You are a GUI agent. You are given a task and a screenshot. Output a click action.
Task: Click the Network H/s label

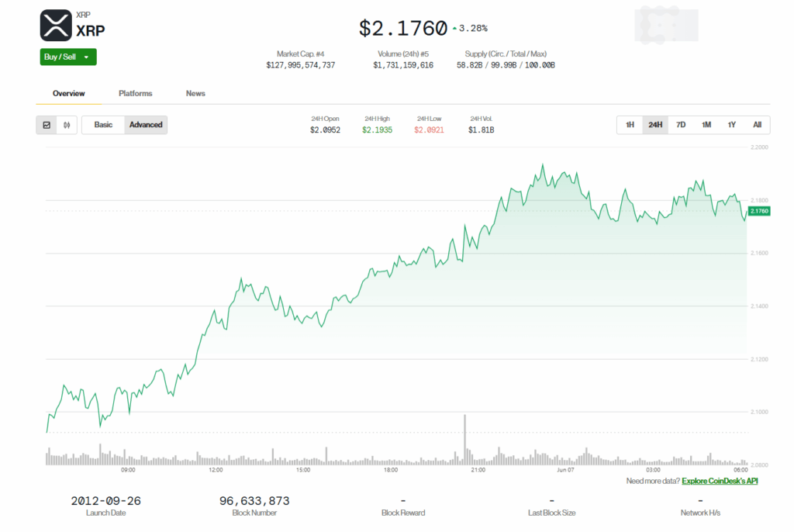coord(700,513)
